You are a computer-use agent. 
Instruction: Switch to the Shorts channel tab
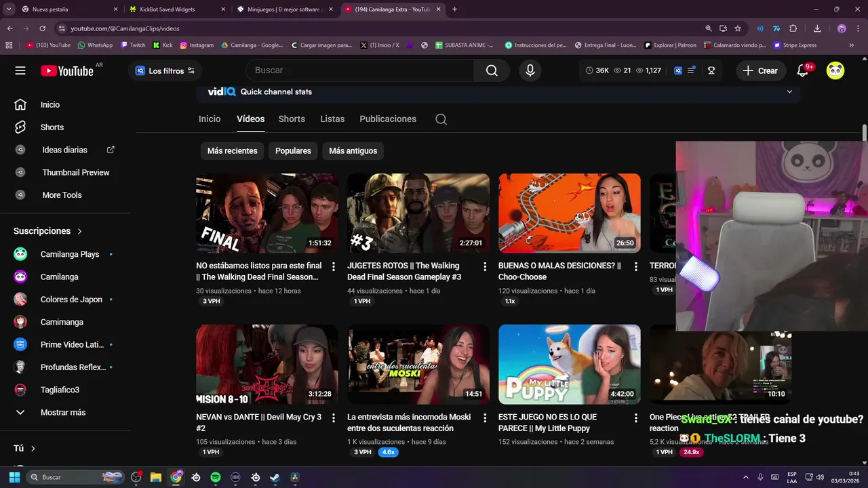pos(292,119)
